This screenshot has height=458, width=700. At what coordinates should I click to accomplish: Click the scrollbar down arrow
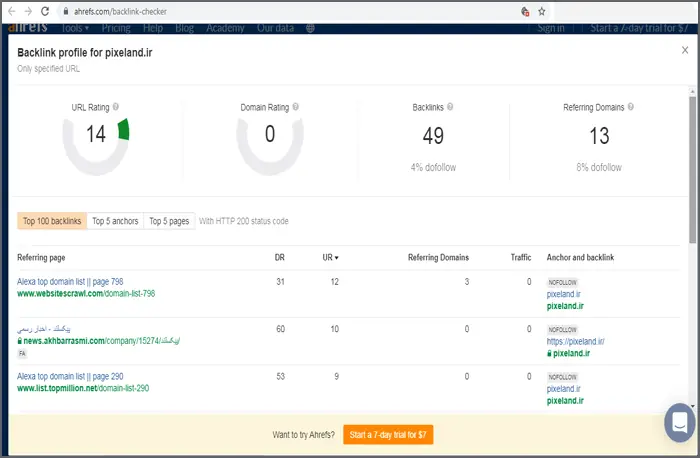[692, 406]
